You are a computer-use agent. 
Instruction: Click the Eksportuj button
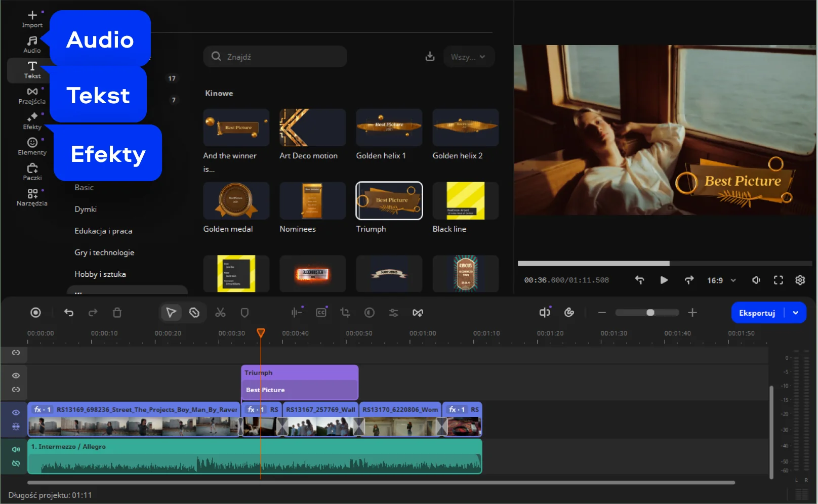pos(757,313)
